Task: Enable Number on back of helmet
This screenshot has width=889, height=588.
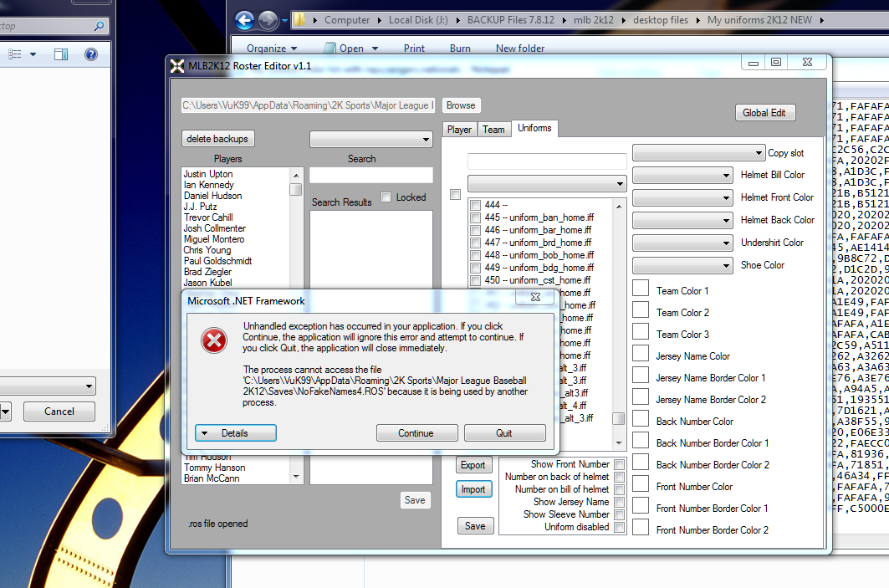Action: [620, 477]
